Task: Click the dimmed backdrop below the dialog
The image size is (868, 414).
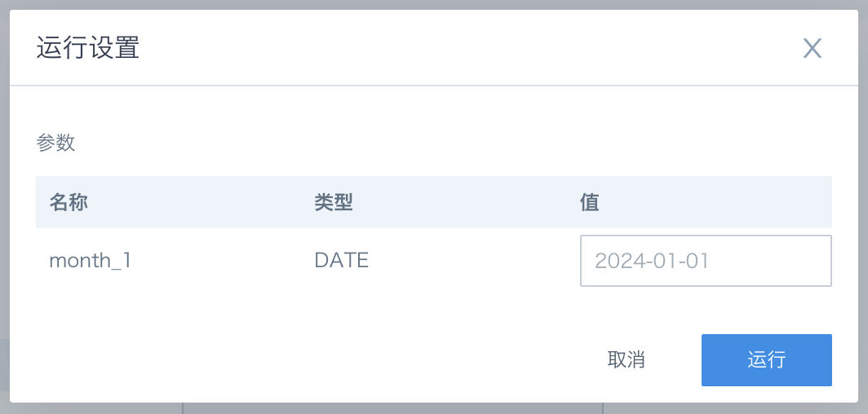Action: 434,408
